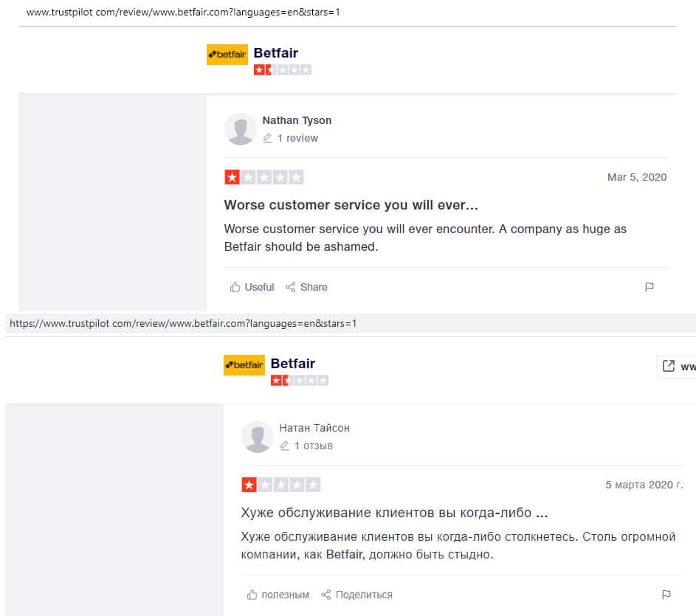Screen dimensions: 696x616
Task: Click the полезным thumbs-up icon
Action: click(x=252, y=595)
